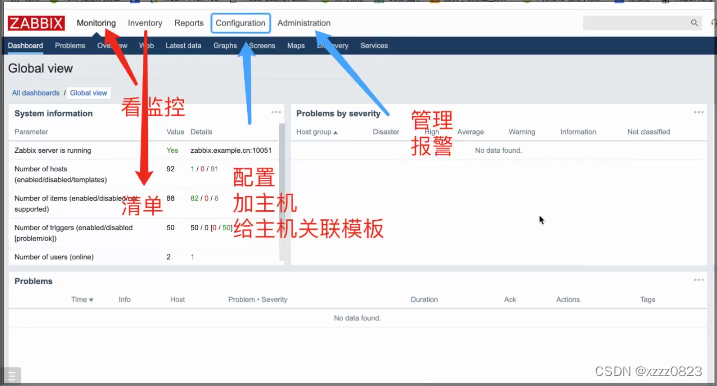Viewport: 717px width, 386px height.
Task: Click the 'Number of users (online)' row
Action: (144, 257)
